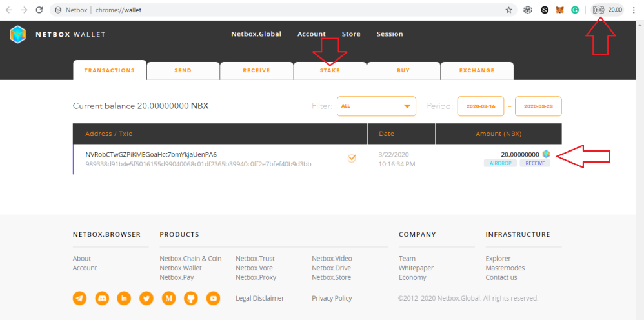Go back with the browser back arrow
Image resolution: width=644 pixels, height=320 pixels.
(x=8, y=10)
